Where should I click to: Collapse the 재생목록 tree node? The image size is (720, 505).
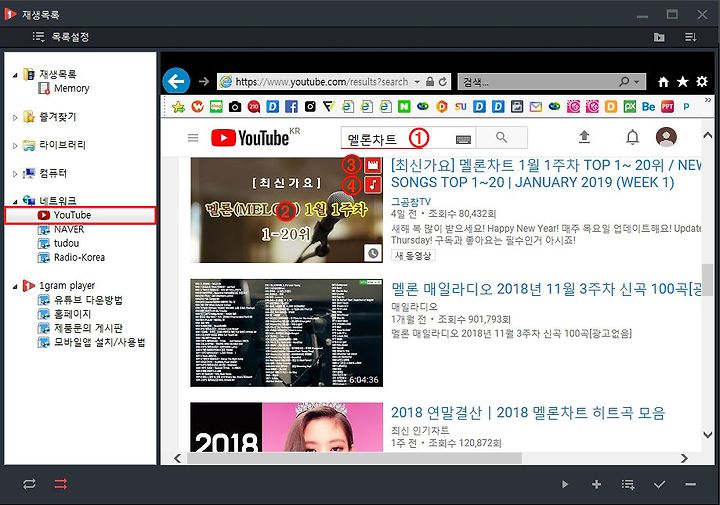tap(15, 75)
